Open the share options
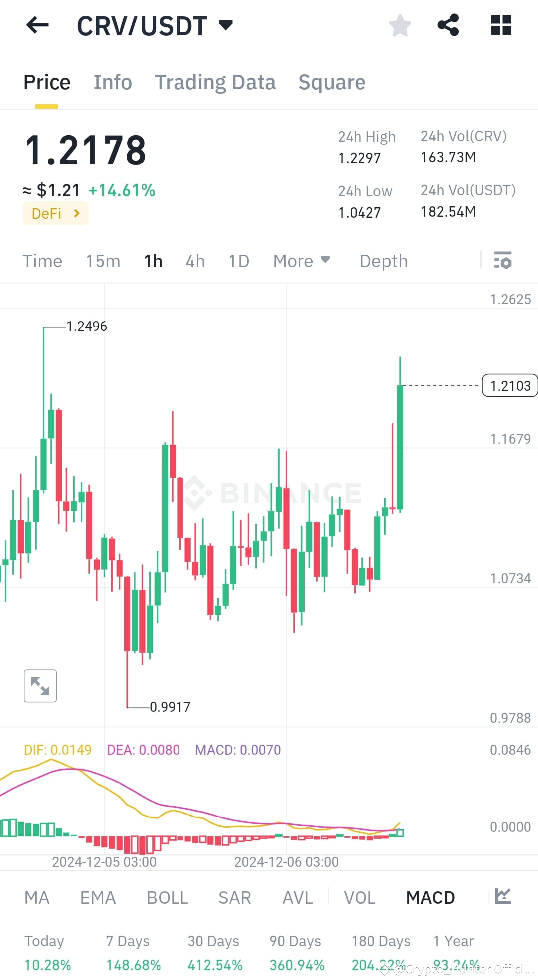This screenshot has width=538, height=980. pyautogui.click(x=448, y=25)
